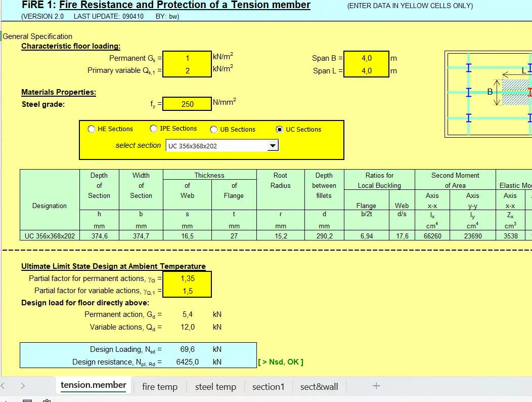Open the sect&wall sheet tab
532x402 pixels.
coord(319,387)
